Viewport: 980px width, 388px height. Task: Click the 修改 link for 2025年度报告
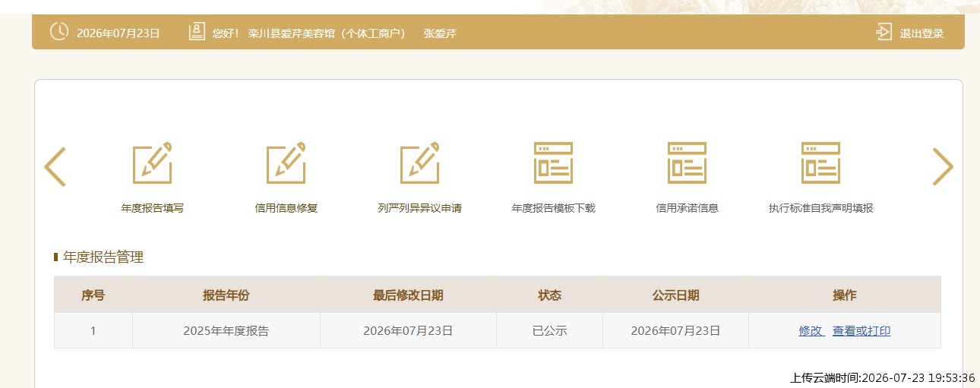(811, 331)
